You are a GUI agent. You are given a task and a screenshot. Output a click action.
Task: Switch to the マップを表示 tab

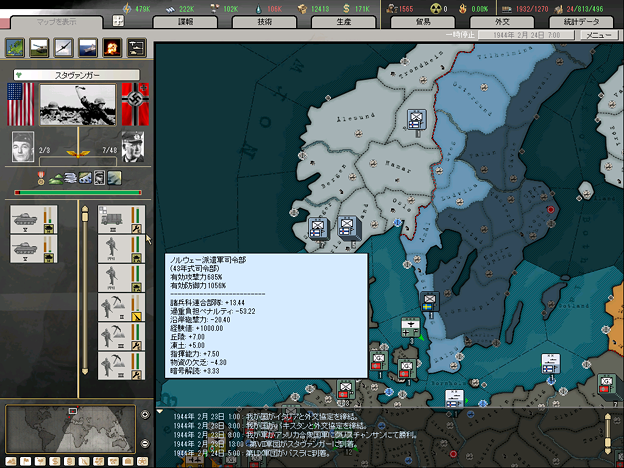57,22
